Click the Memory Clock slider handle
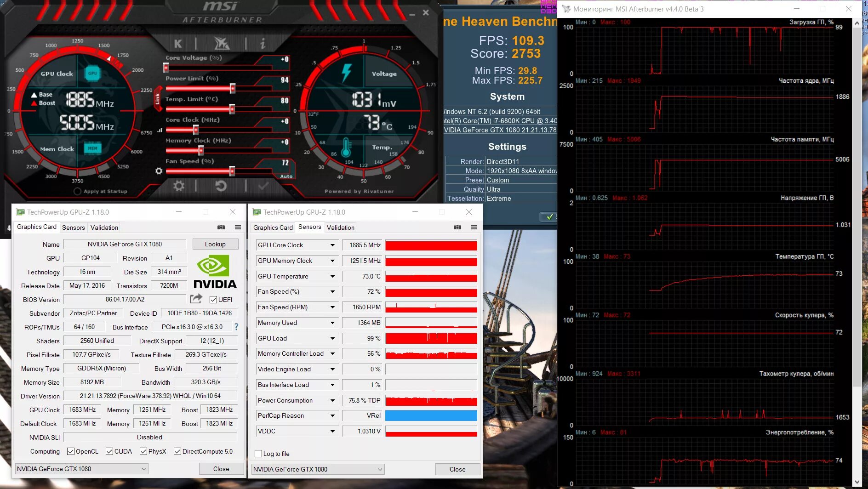The width and height of the screenshot is (868, 489). [201, 150]
